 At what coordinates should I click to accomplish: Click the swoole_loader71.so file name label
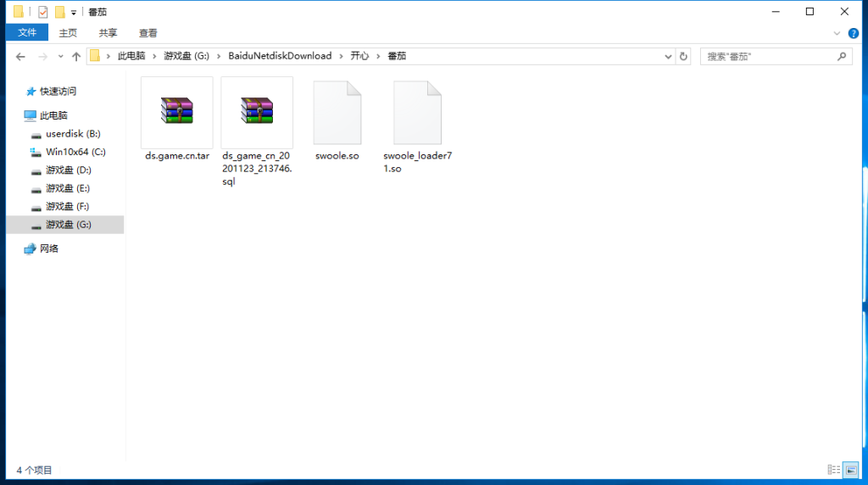point(417,162)
